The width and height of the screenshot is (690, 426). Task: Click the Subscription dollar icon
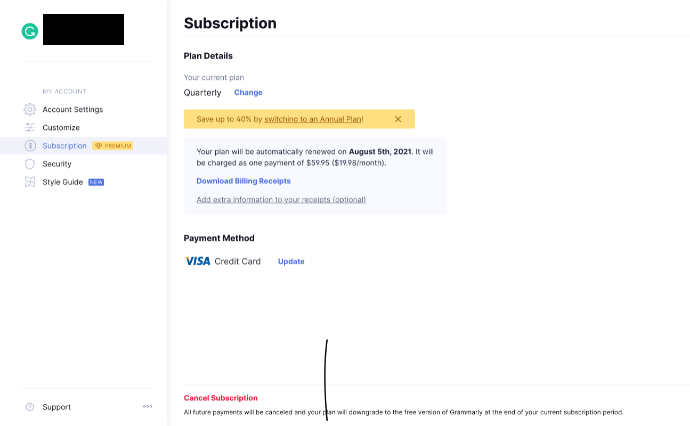(x=30, y=146)
